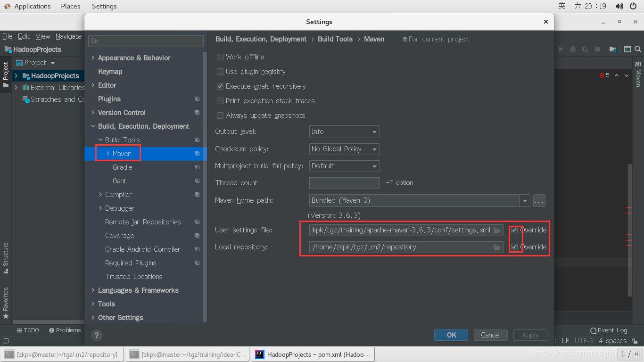Click the project-level icon beside Coverage
The image size is (644, 362).
click(197, 236)
